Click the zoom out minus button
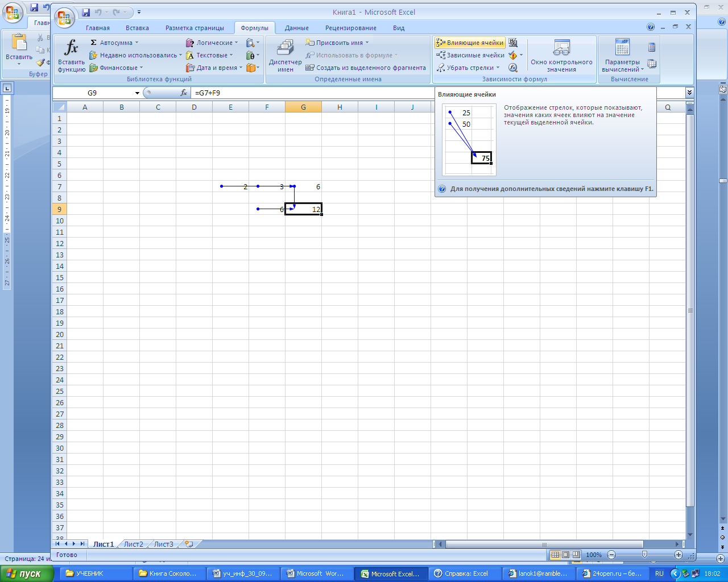Image resolution: width=728 pixels, height=582 pixels. (x=611, y=555)
